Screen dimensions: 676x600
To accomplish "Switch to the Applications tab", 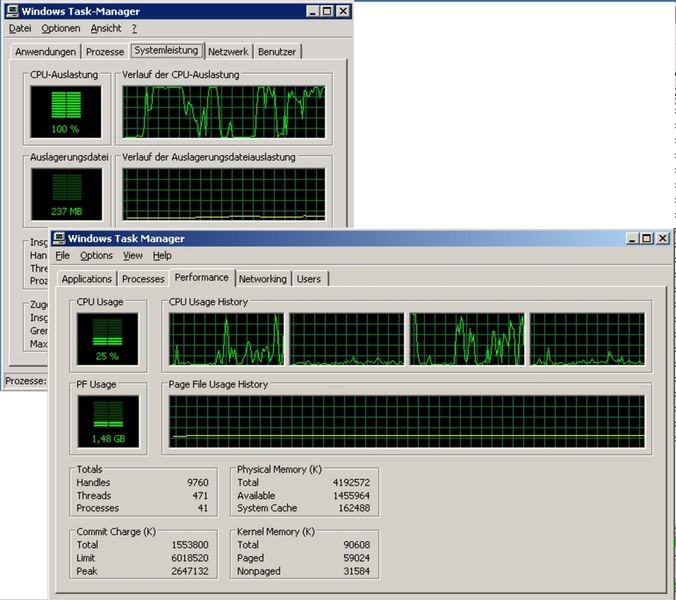I will click(x=87, y=279).
